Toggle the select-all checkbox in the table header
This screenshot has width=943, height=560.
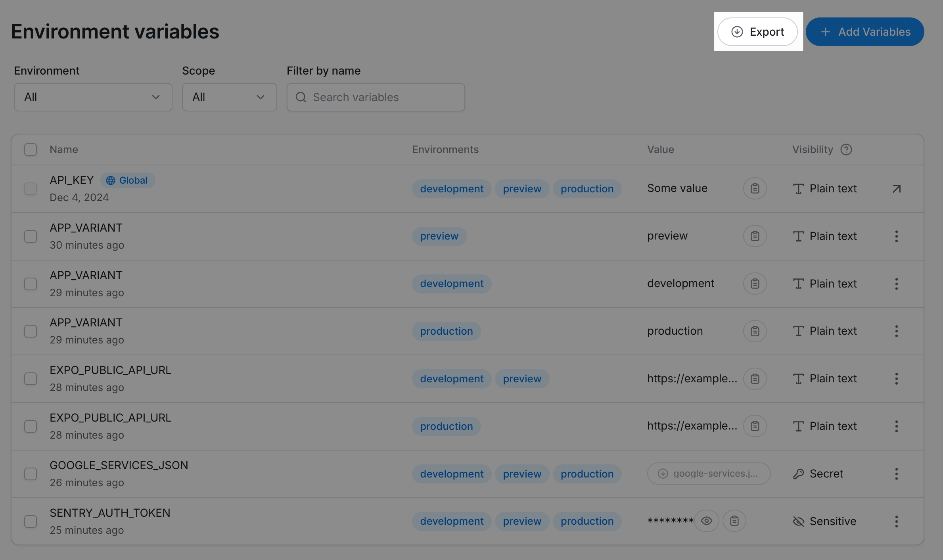[31, 150]
